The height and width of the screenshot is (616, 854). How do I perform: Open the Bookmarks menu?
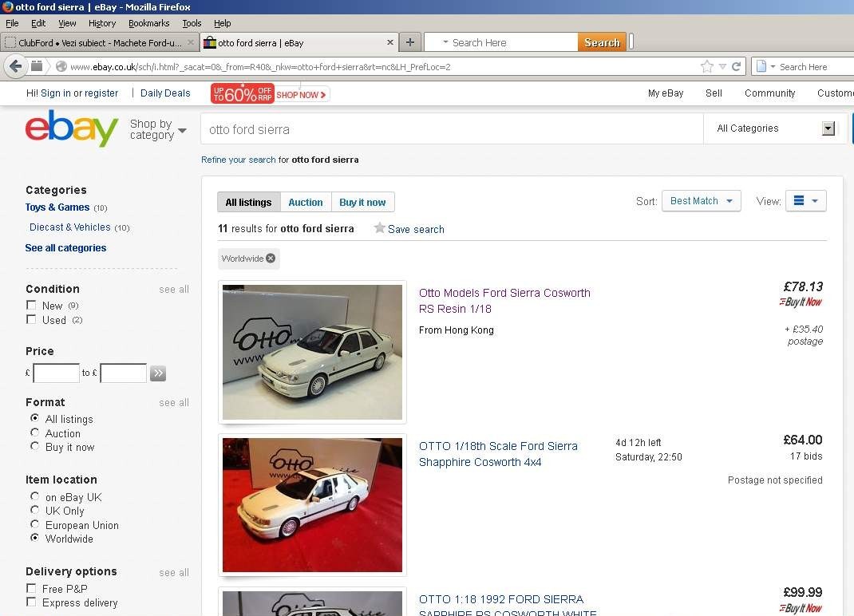(148, 23)
